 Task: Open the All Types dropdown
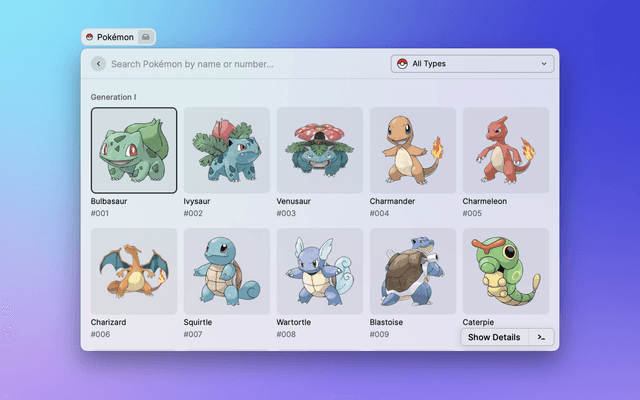[x=472, y=64]
